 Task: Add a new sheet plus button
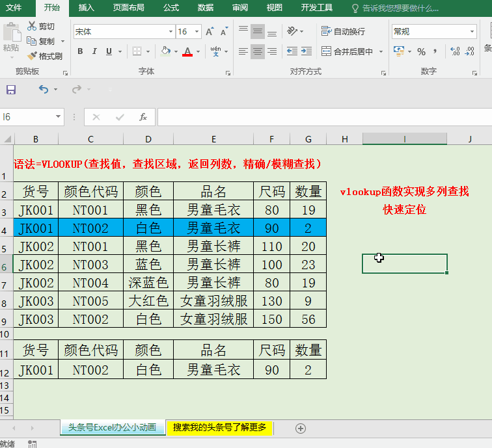(301, 428)
